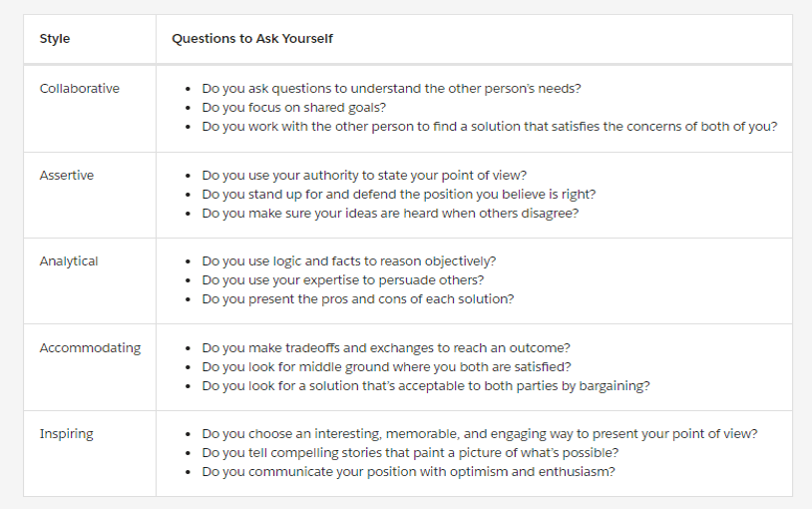Image resolution: width=812 pixels, height=509 pixels.
Task: Click the question about telling compelling stories
Action: [x=410, y=453]
